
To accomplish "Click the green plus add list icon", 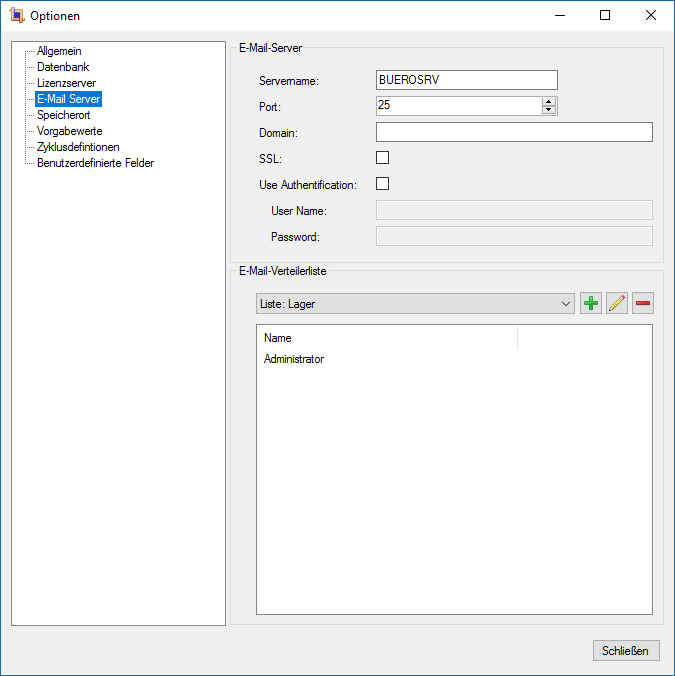I will pos(591,304).
